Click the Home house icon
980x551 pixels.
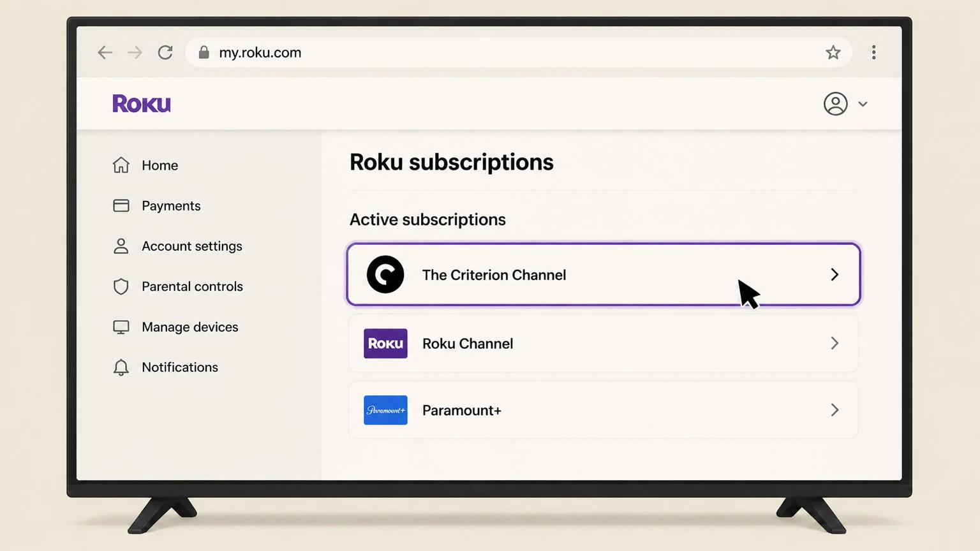[121, 165]
